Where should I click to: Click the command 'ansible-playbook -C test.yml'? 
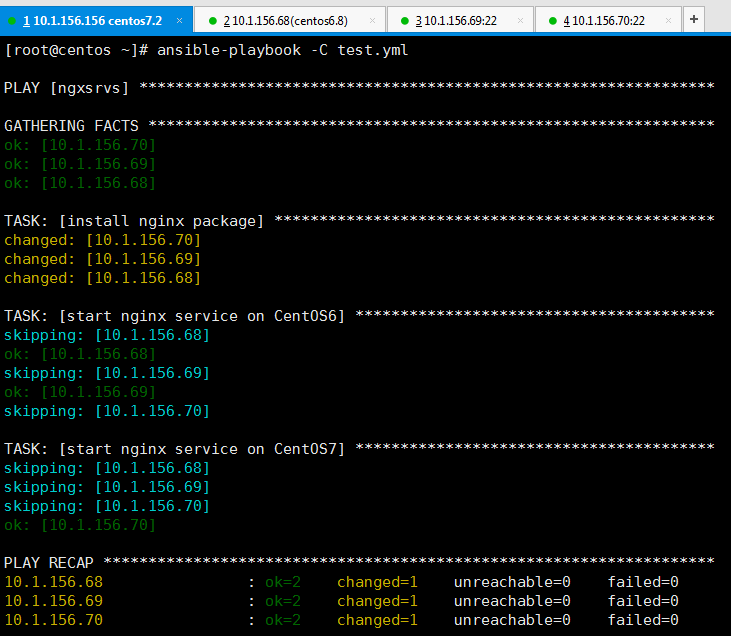coord(283,50)
